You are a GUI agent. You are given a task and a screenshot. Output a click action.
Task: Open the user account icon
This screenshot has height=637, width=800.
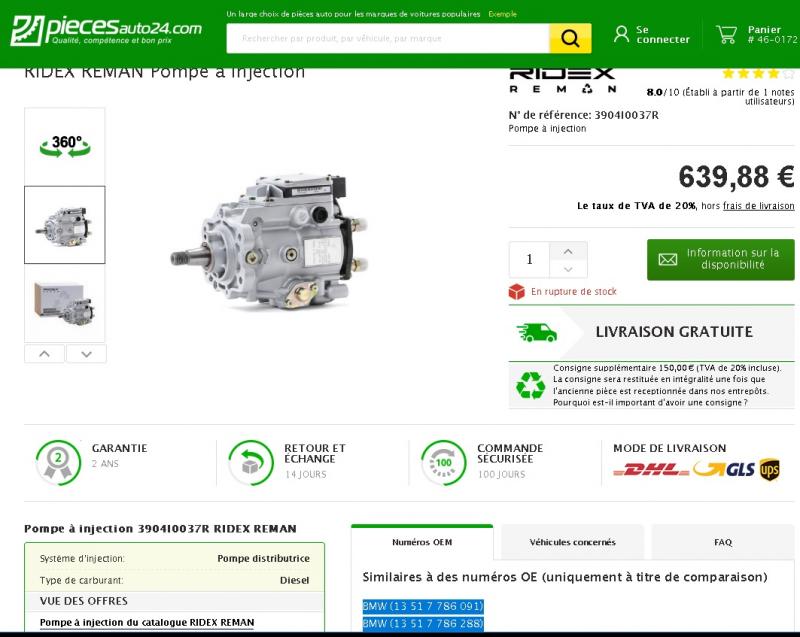pyautogui.click(x=621, y=34)
